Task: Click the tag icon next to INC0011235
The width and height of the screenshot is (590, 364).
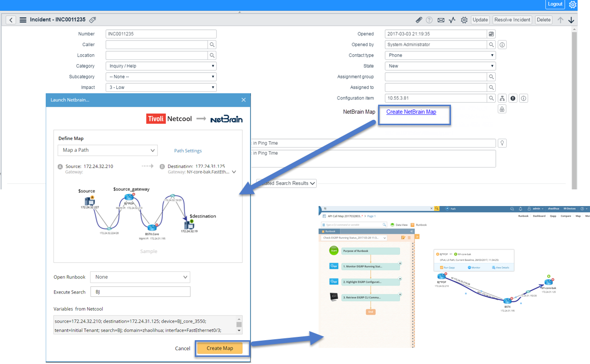Action: tap(92, 20)
